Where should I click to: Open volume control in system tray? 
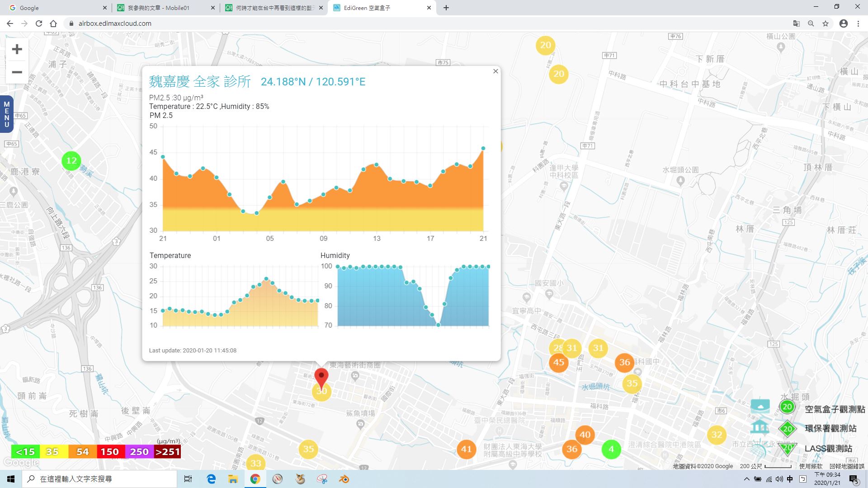779,479
